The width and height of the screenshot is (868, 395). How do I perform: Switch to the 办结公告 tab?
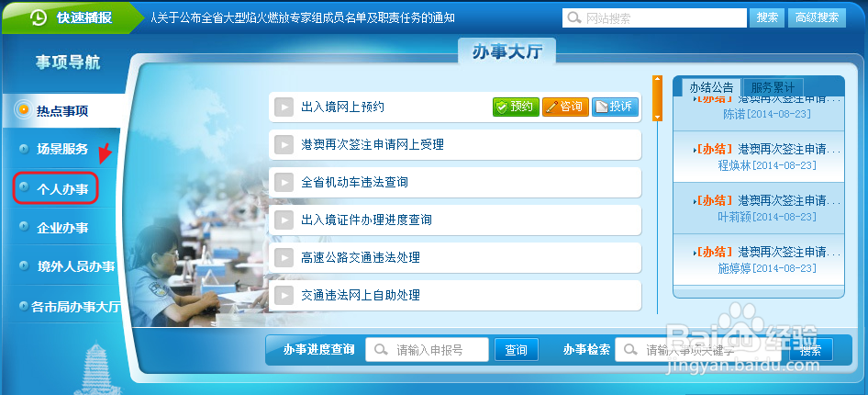pyautogui.click(x=711, y=87)
